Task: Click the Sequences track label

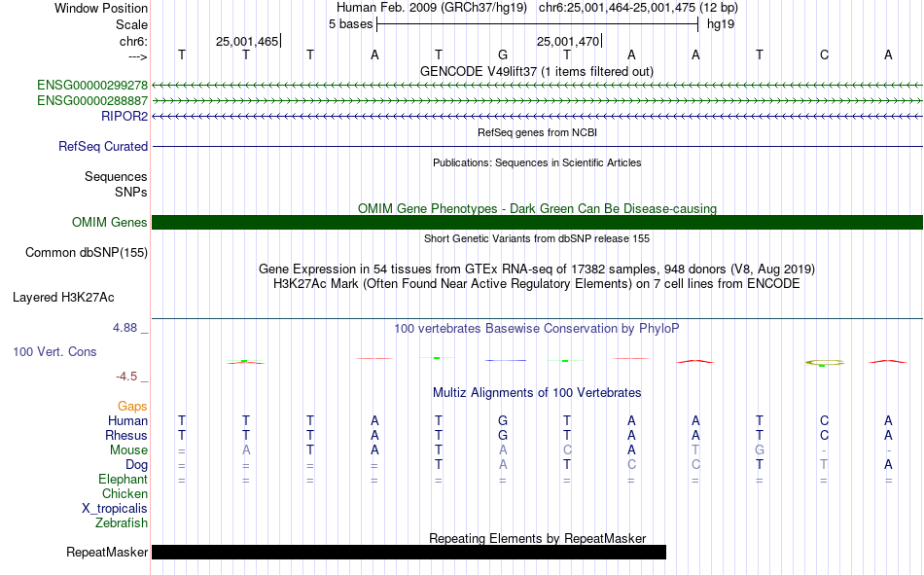Action: tap(116, 176)
